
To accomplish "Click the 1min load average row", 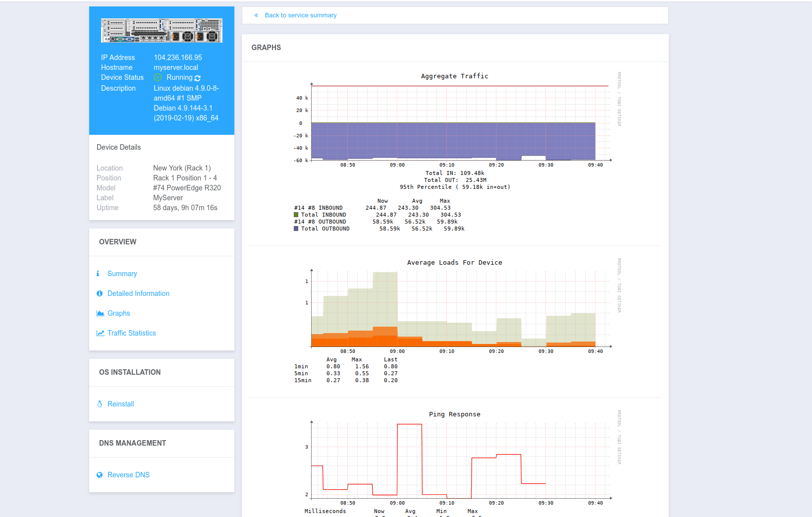I will tap(346, 367).
